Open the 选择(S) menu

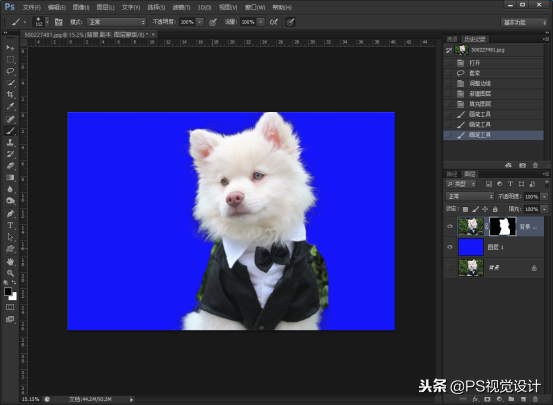pyautogui.click(x=156, y=7)
